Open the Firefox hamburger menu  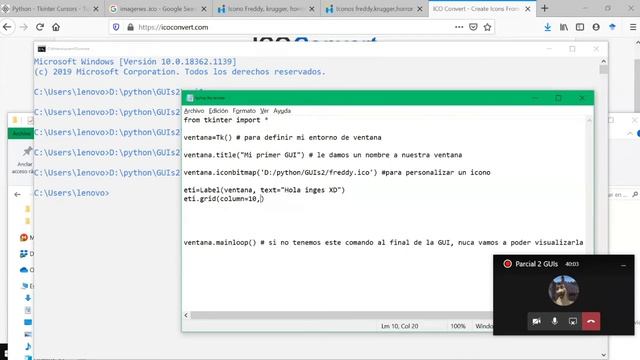click(633, 27)
